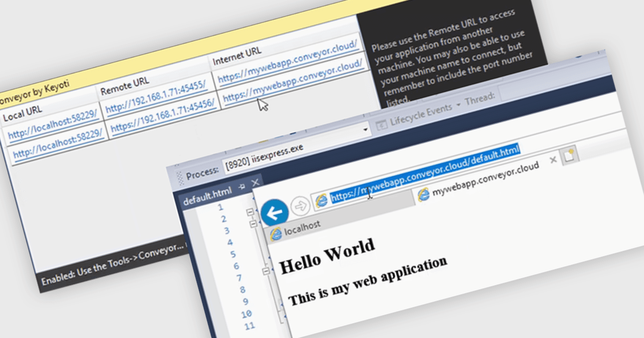Click the highlighted address bar URL
Image resolution: width=644 pixels, height=338 pixels.
pos(426,174)
